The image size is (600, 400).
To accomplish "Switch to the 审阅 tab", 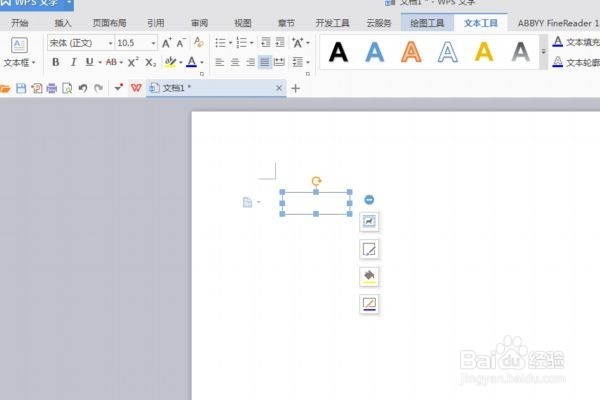I will coord(199,23).
